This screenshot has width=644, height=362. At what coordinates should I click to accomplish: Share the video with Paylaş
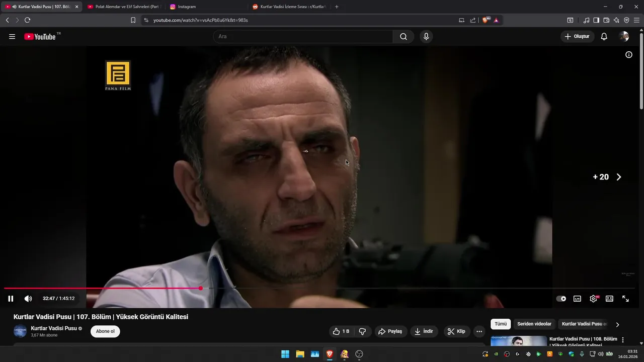[390, 331]
